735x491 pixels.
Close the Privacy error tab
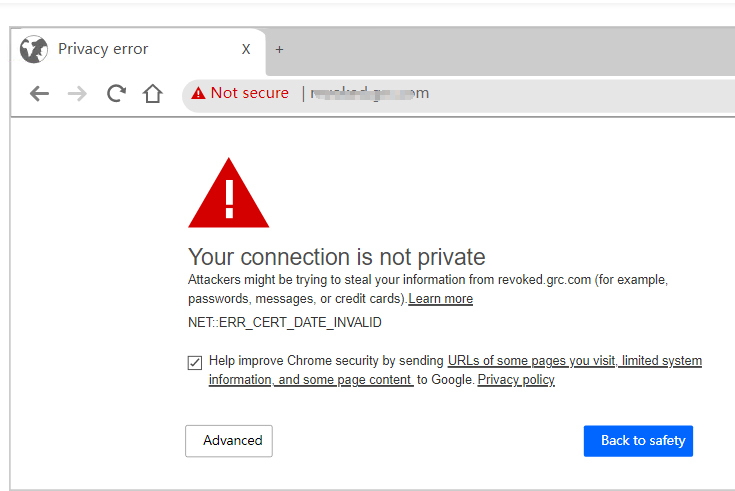[246, 49]
